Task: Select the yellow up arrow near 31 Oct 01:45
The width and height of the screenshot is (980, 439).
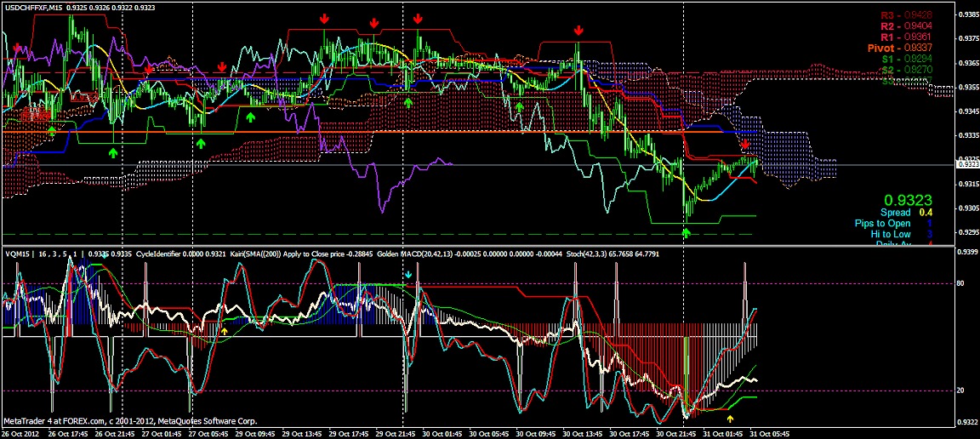Action: tap(730, 418)
